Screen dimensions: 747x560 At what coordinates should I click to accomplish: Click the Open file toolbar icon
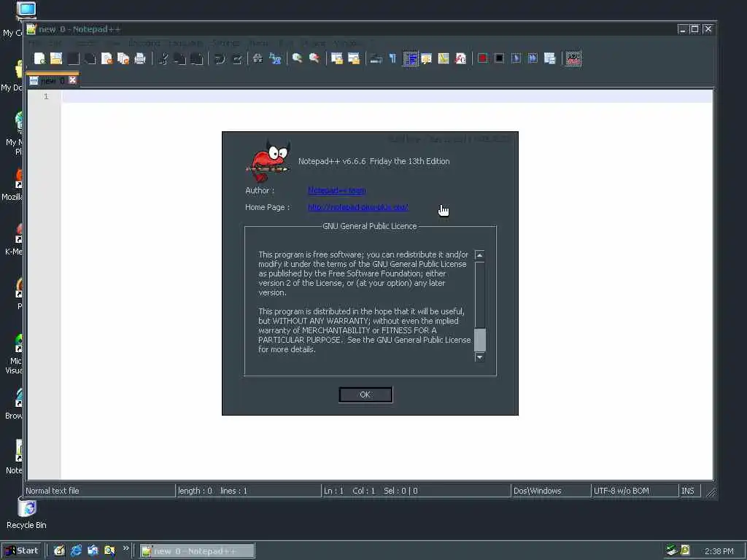pos(56,58)
